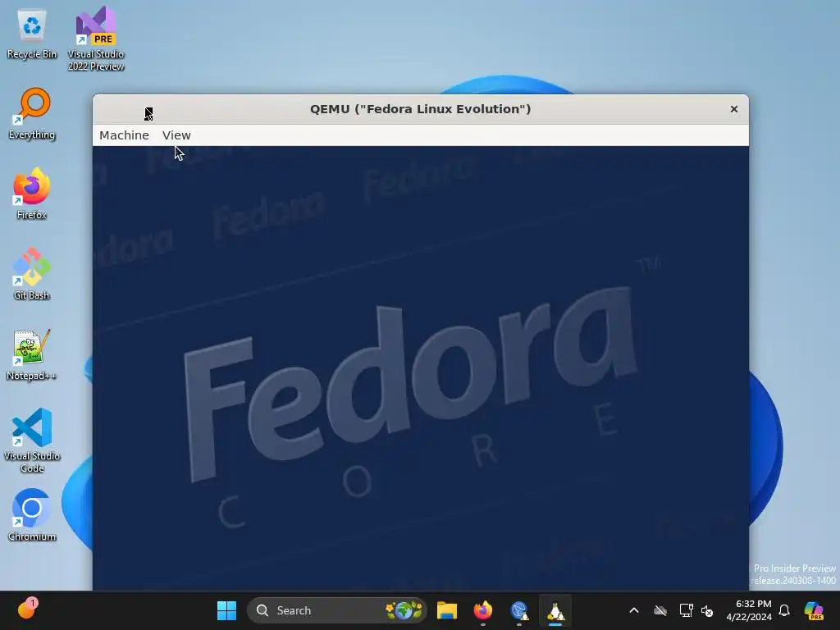Select the Notepad++ desktop shortcut
The height and width of the screenshot is (630, 840).
32,354
